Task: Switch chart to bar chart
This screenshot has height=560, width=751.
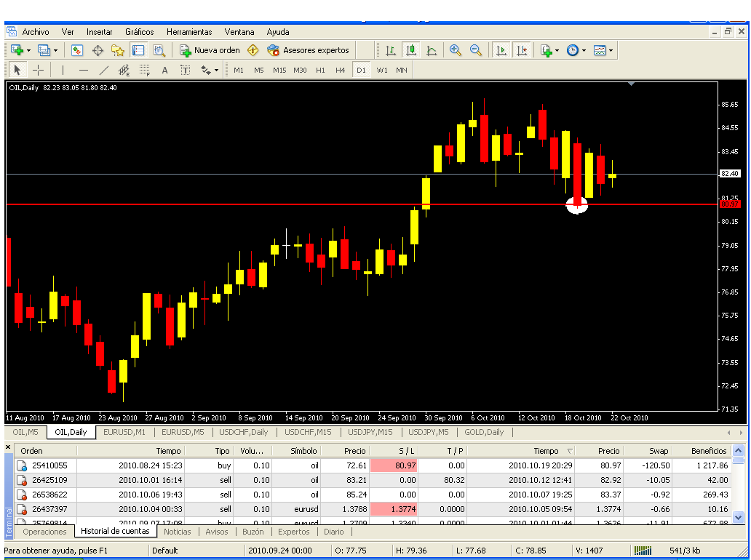Action: tap(390, 50)
